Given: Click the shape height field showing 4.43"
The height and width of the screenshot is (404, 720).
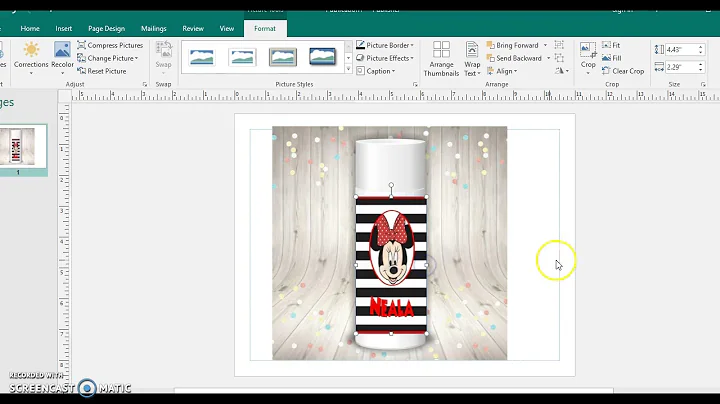Looking at the screenshot, I should (681, 50).
